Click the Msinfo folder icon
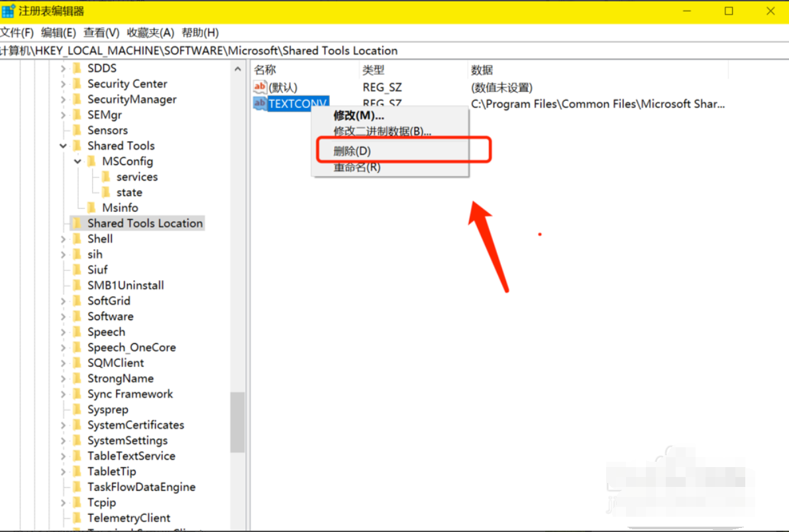This screenshot has width=789, height=532. click(91, 208)
